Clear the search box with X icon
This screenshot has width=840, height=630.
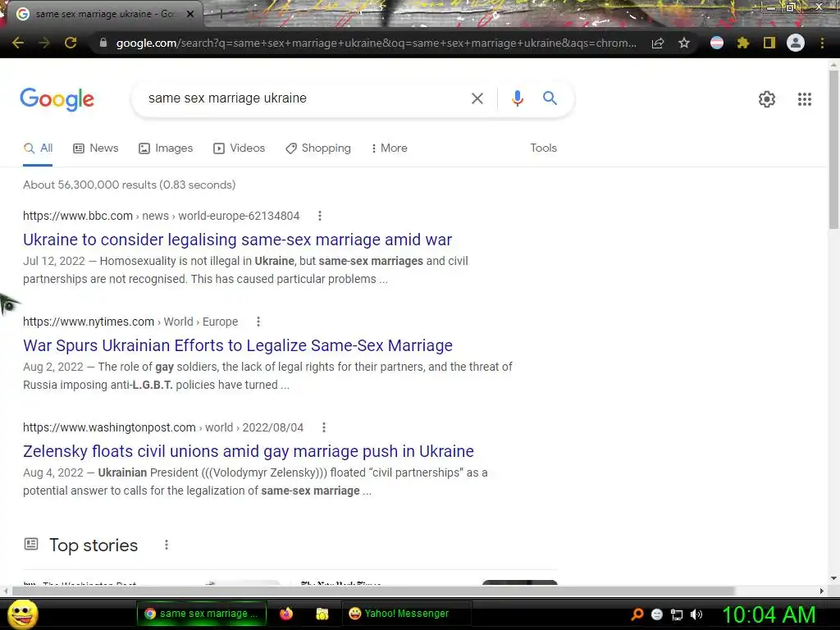[x=477, y=98]
